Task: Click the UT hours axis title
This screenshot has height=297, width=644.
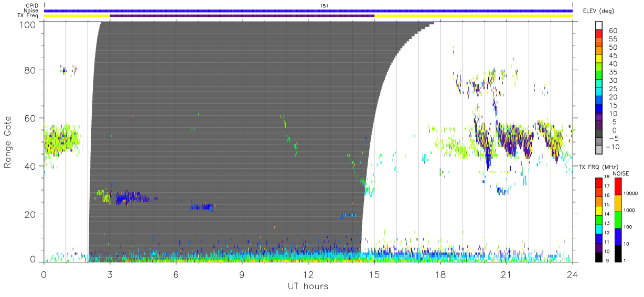Action: [308, 286]
